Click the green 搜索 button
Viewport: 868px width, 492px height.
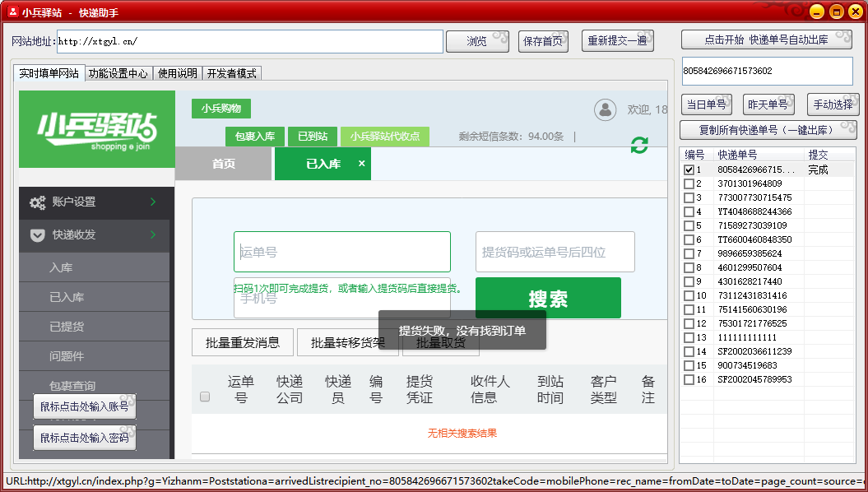pyautogui.click(x=548, y=299)
